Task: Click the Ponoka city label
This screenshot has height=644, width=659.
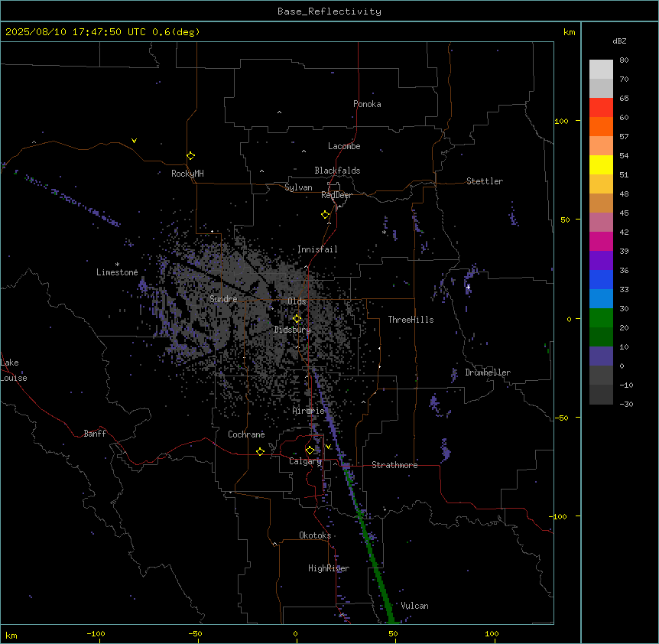Action: point(367,104)
